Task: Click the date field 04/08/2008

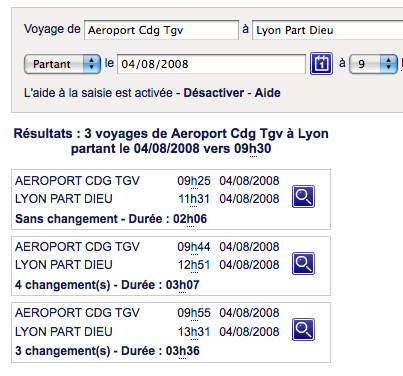Action: coord(211,64)
